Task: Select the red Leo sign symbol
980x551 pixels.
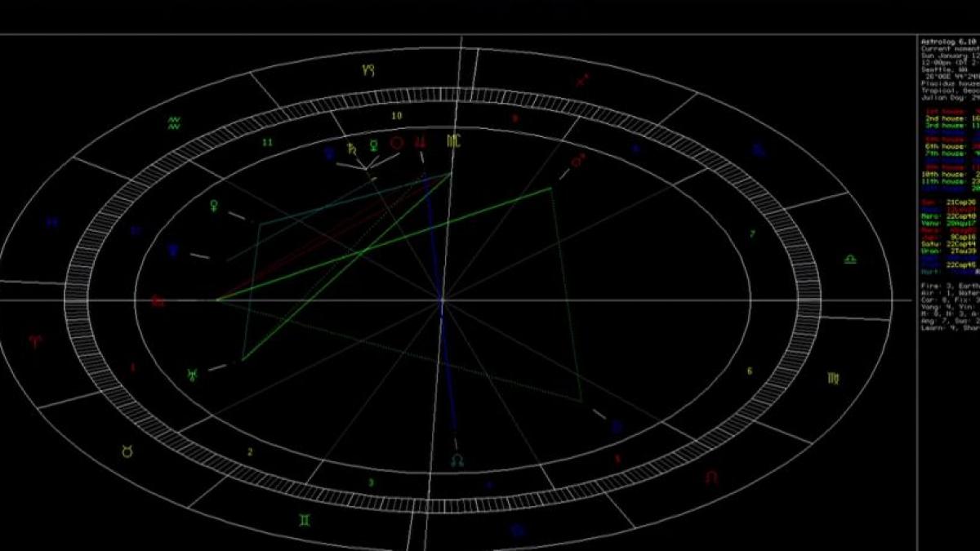Action: click(711, 477)
